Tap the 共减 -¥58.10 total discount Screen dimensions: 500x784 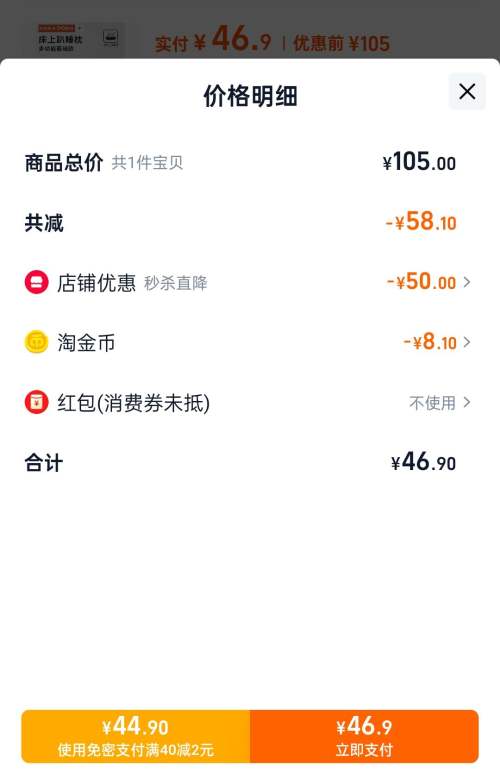[x=421, y=222]
